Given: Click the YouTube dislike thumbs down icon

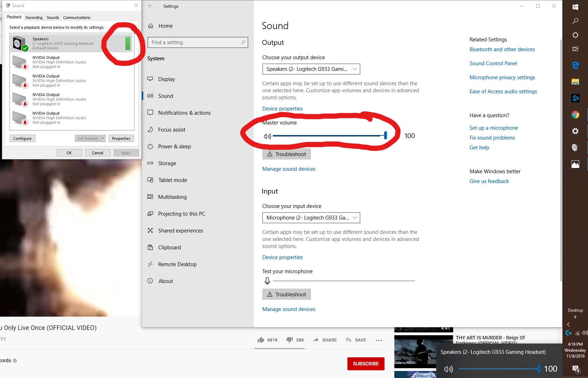Looking at the screenshot, I should pos(290,340).
